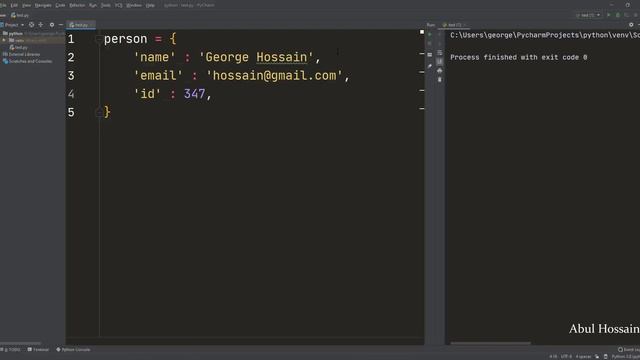Open the Python Console tool window
The width and height of the screenshot is (640, 360).
pos(73,350)
